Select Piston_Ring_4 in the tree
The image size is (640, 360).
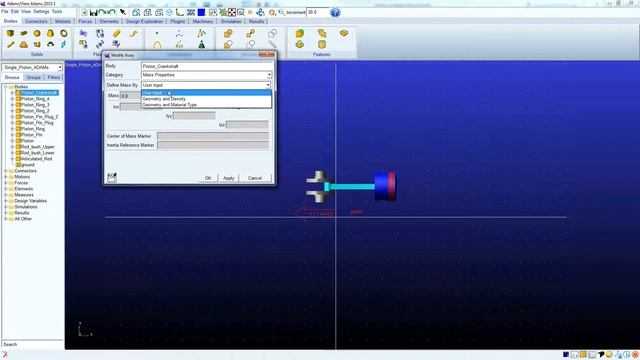35,99
